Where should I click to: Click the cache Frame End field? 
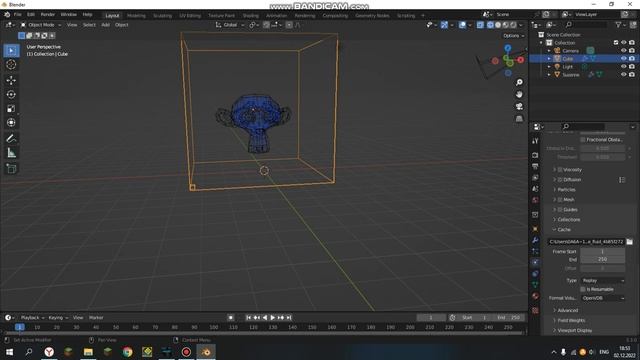tap(602, 260)
